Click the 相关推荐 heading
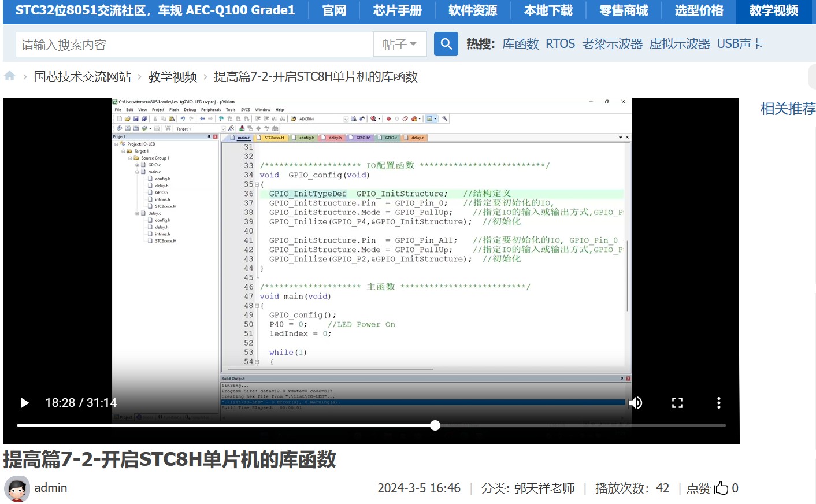The image size is (816, 504). (x=788, y=109)
